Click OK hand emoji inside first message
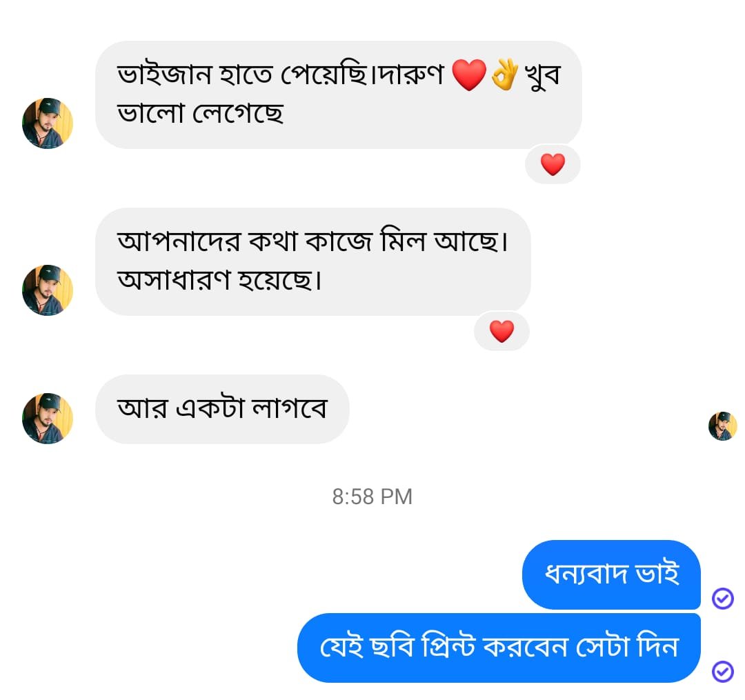Image resolution: width=745 pixels, height=700 pixels. point(504,74)
